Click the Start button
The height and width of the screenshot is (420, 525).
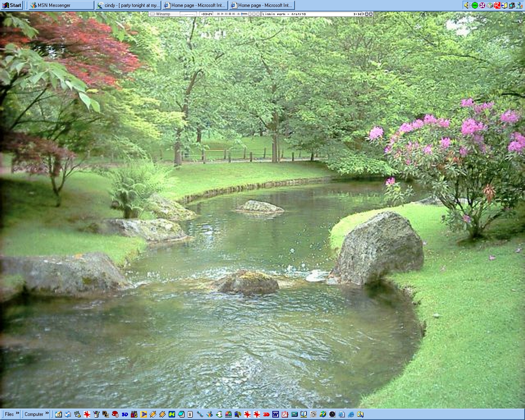12,5
